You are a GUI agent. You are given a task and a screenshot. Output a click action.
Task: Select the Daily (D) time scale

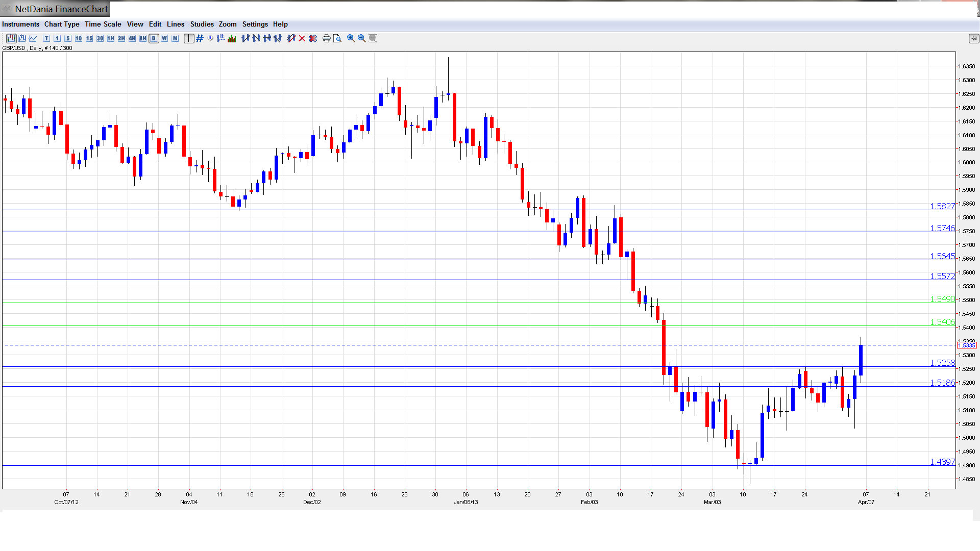154,38
